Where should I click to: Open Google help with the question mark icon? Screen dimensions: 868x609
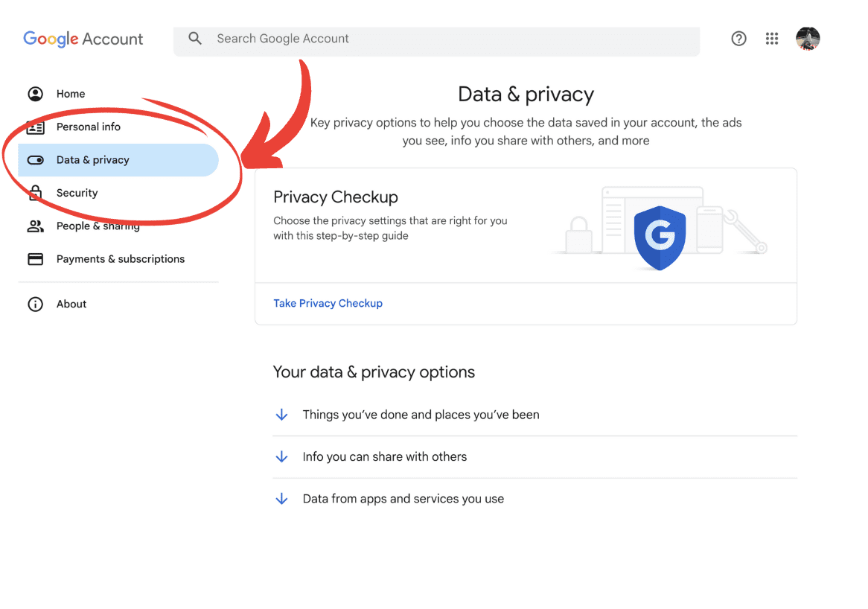[x=738, y=38]
